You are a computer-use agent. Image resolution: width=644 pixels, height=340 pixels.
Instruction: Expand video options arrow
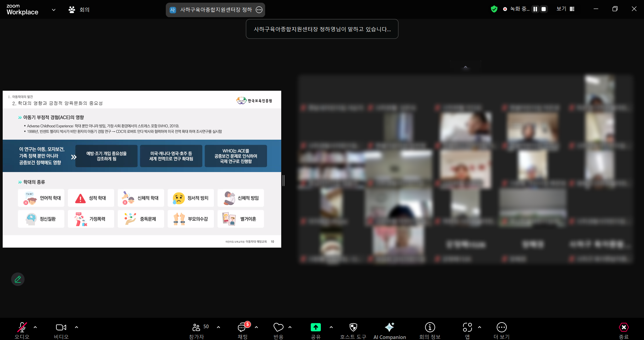pyautogui.click(x=77, y=327)
